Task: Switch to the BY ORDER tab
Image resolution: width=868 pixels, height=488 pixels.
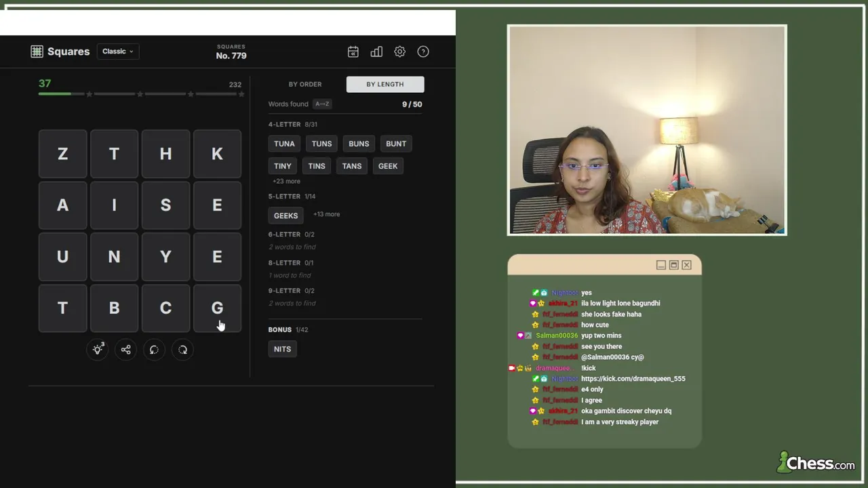Action: pyautogui.click(x=305, y=84)
